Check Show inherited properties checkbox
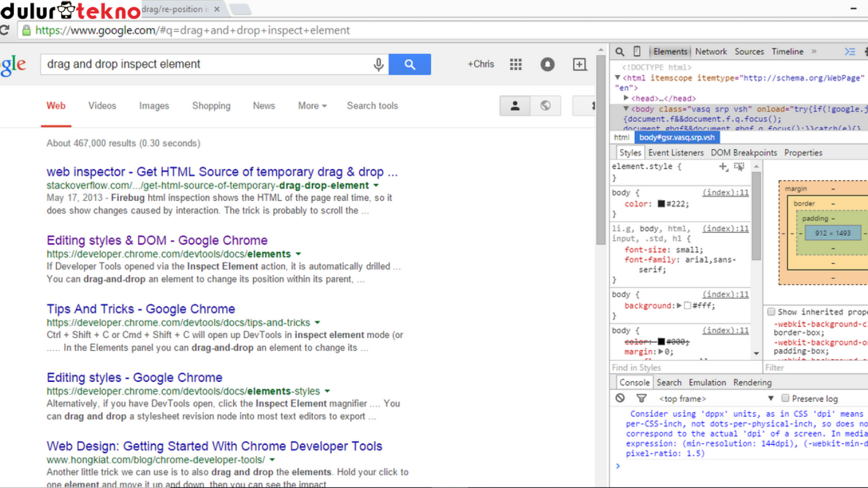Image resolution: width=868 pixels, height=488 pixels. [771, 312]
